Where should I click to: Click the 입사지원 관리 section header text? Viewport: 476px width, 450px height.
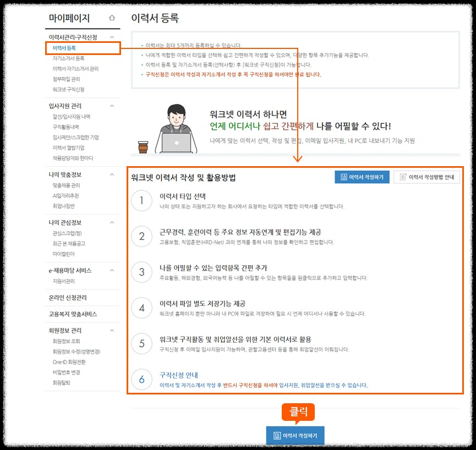click(65, 106)
